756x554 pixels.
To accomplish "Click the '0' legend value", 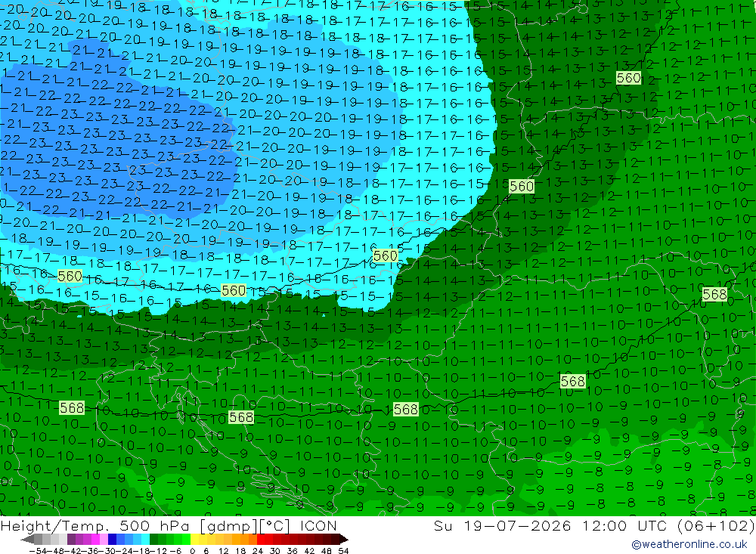I will [x=192, y=551].
